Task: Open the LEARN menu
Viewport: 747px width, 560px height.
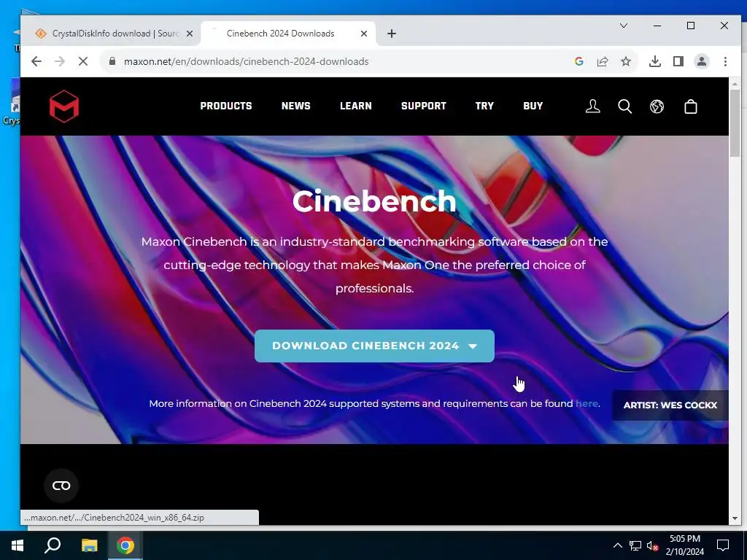Action: (x=356, y=106)
